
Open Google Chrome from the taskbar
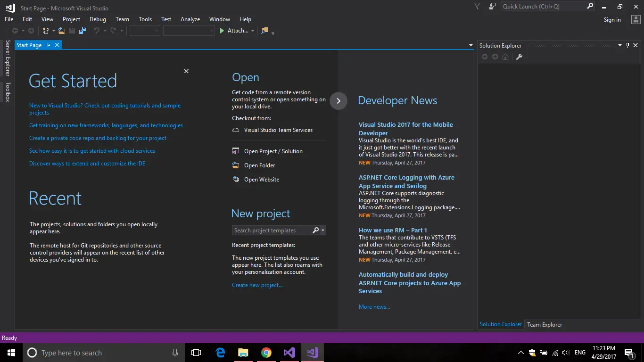point(266,353)
